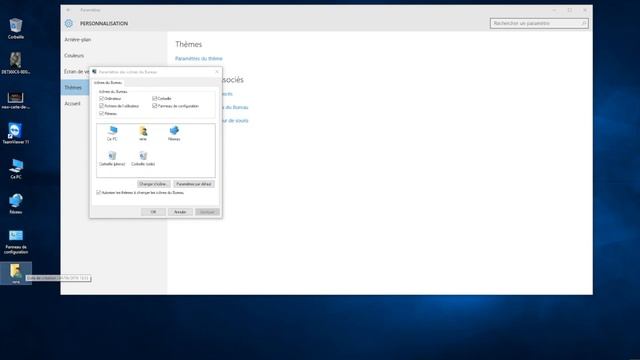
Task: Click Paramètres par défaut button
Action: [x=194, y=184]
